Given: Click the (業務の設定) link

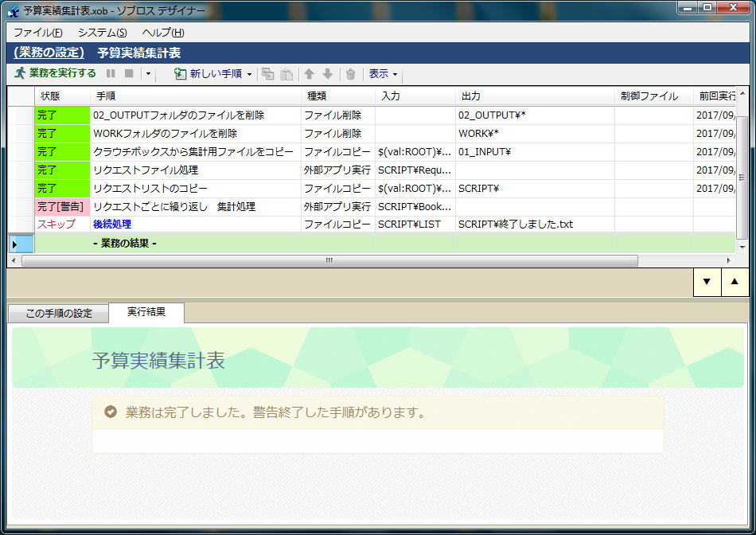Looking at the screenshot, I should pos(49,53).
